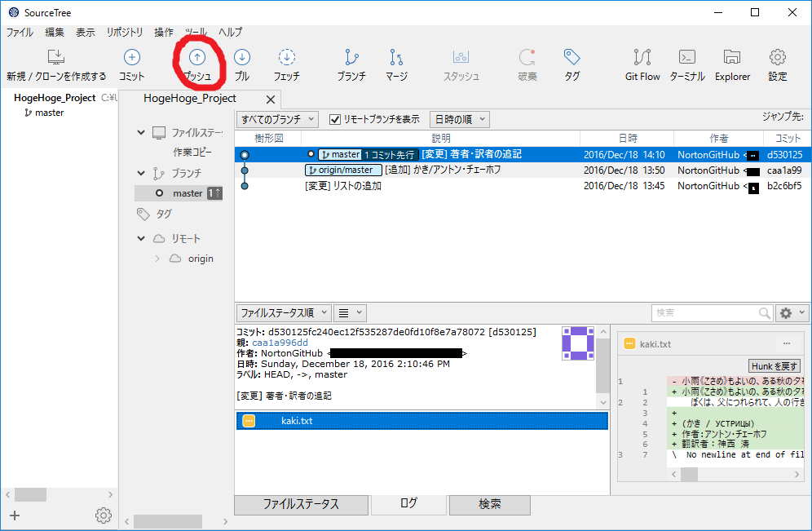Click the sidebar horizontal scrollbar thumb
The width and height of the screenshot is (812, 531).
[x=168, y=521]
